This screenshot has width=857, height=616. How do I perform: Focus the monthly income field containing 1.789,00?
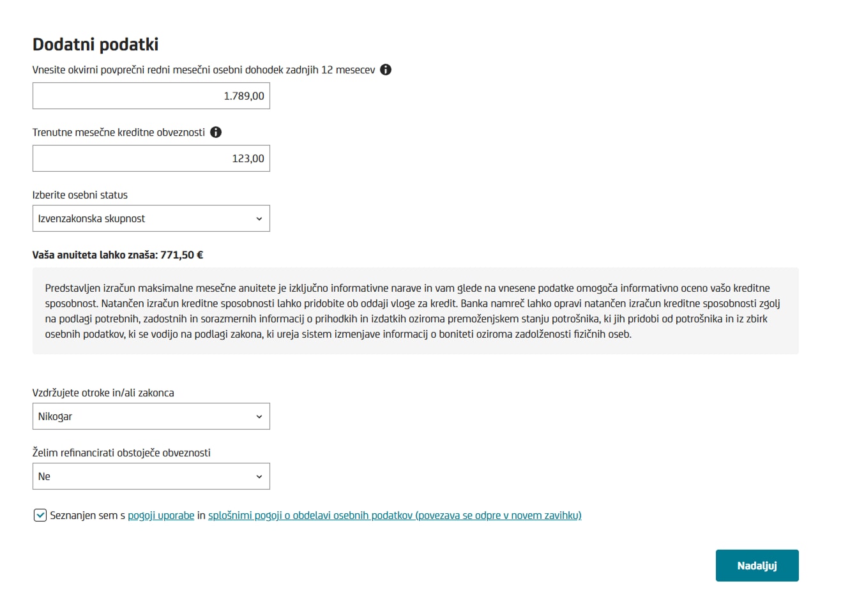click(151, 96)
